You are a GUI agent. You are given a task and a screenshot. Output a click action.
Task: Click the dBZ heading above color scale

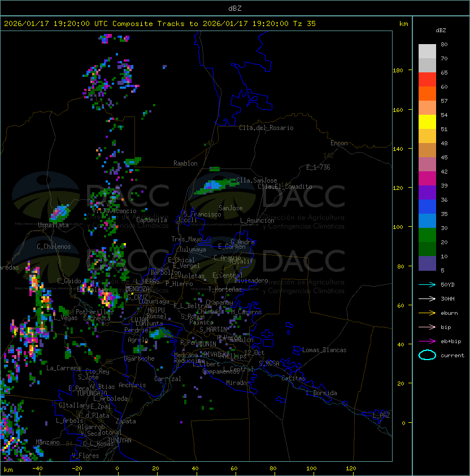click(441, 31)
